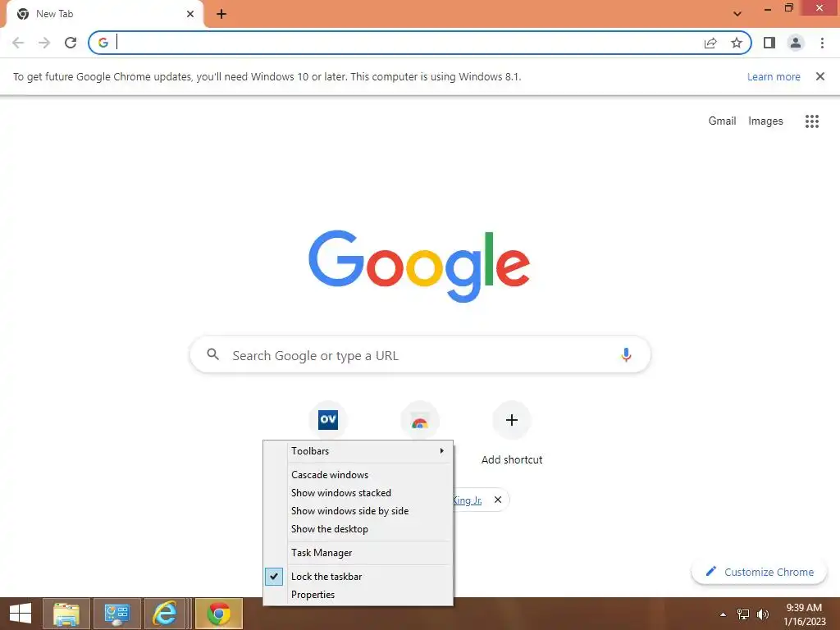
Task: Follow the Learn more link
Action: (x=774, y=76)
